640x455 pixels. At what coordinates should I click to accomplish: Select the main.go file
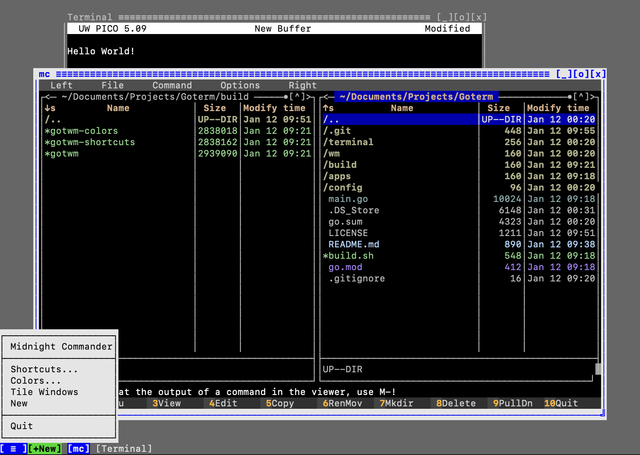pos(459,199)
